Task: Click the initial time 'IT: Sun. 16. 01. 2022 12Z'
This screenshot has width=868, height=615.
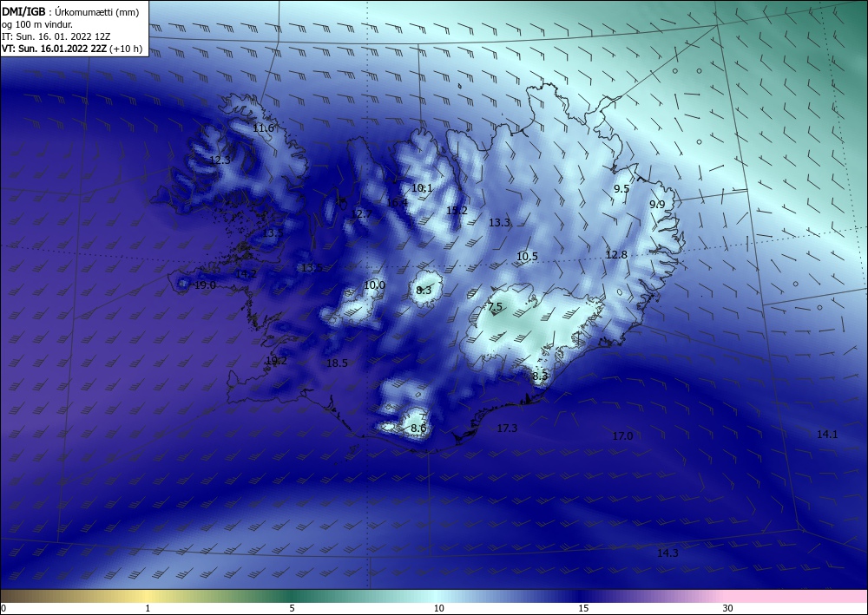Action: (56, 36)
